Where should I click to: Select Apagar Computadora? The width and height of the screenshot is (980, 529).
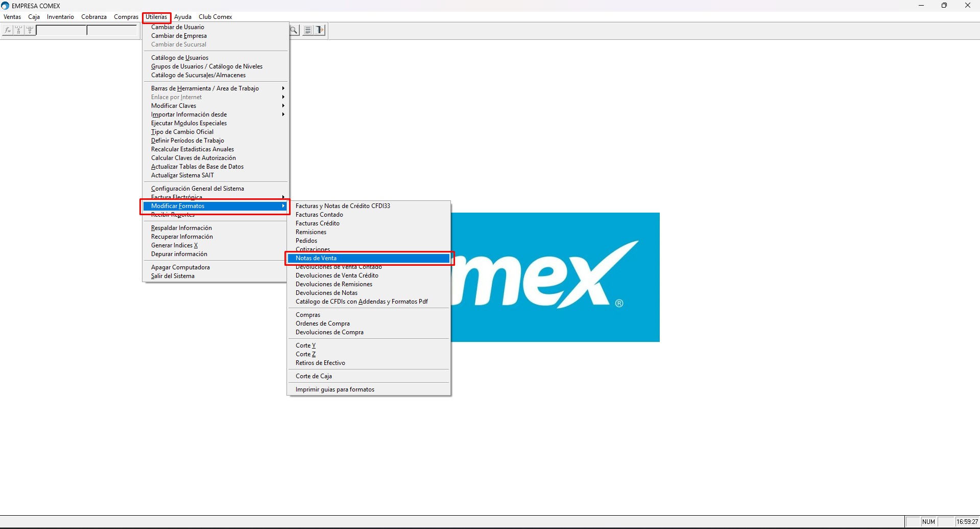pyautogui.click(x=216, y=267)
